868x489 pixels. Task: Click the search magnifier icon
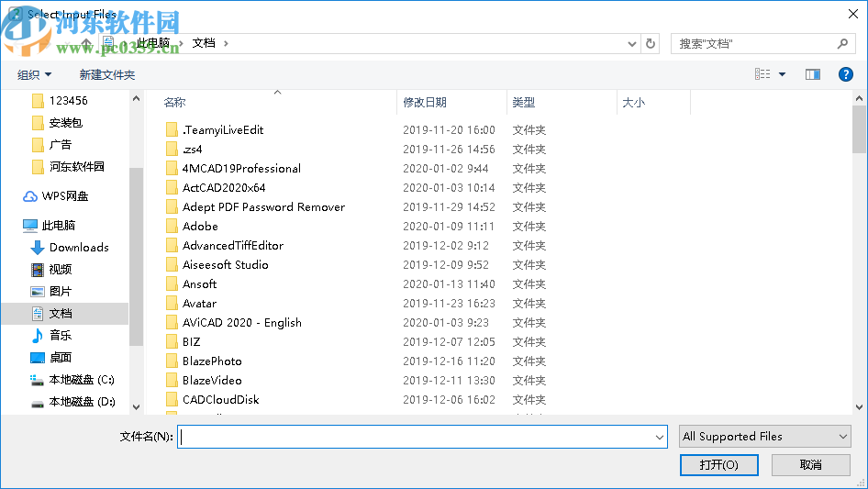[x=842, y=43]
